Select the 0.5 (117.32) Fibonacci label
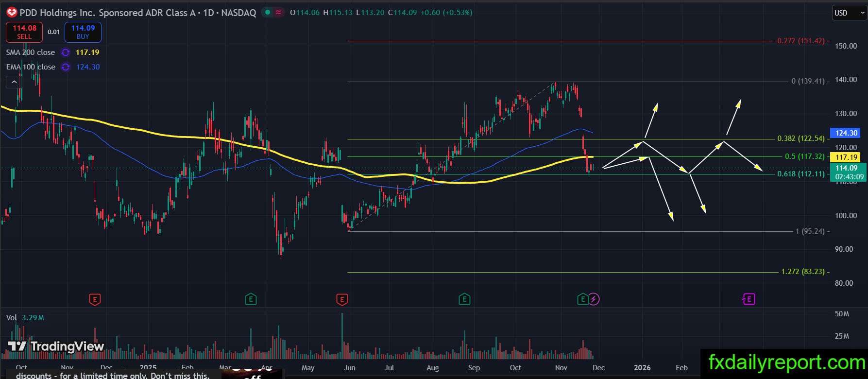Viewport: 868px width, 379px height. click(805, 156)
